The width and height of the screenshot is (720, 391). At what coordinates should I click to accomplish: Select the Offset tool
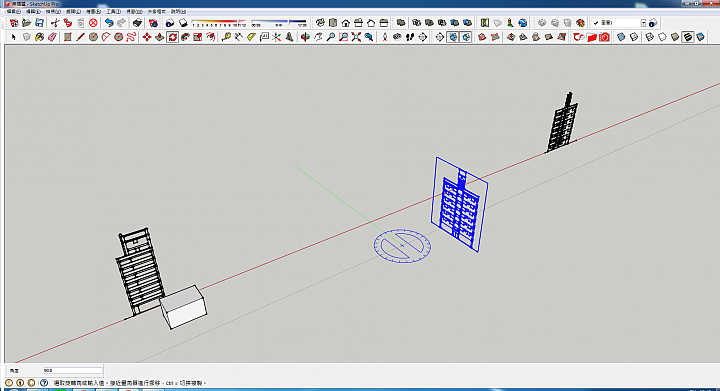(211, 37)
